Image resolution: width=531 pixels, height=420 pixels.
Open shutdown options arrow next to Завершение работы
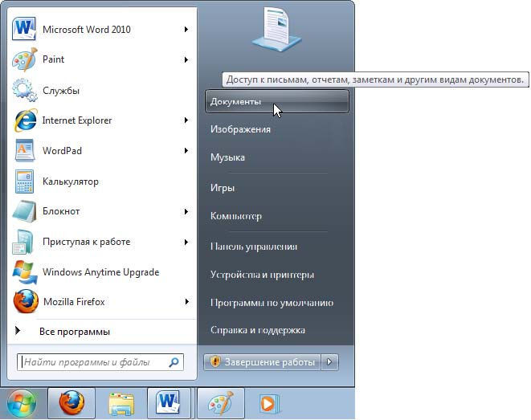(x=329, y=362)
